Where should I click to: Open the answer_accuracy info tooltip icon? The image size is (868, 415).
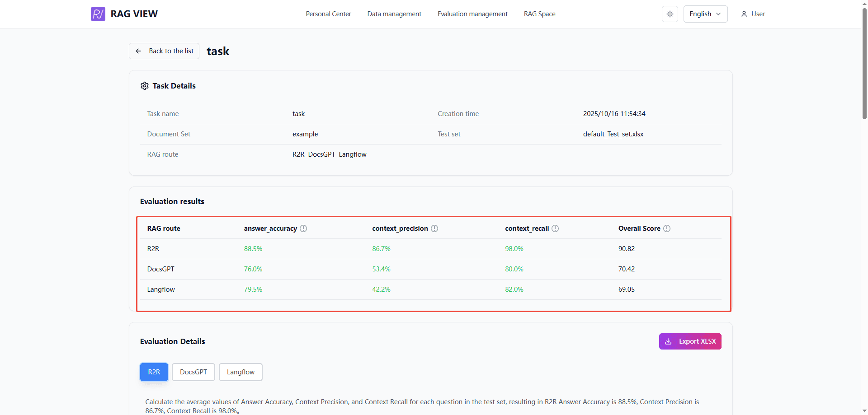coord(304,228)
